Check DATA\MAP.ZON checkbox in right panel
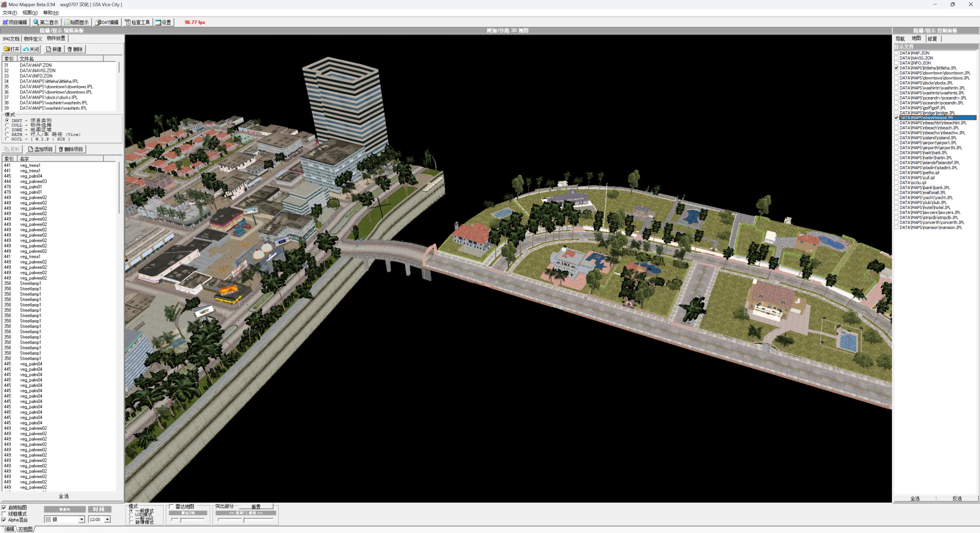980x533 pixels. 897,53
